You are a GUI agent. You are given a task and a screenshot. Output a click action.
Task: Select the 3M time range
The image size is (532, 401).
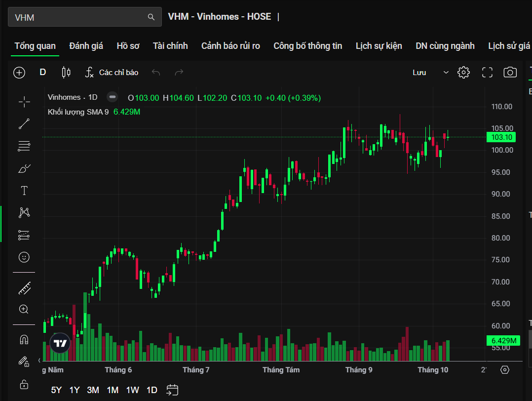click(x=93, y=390)
